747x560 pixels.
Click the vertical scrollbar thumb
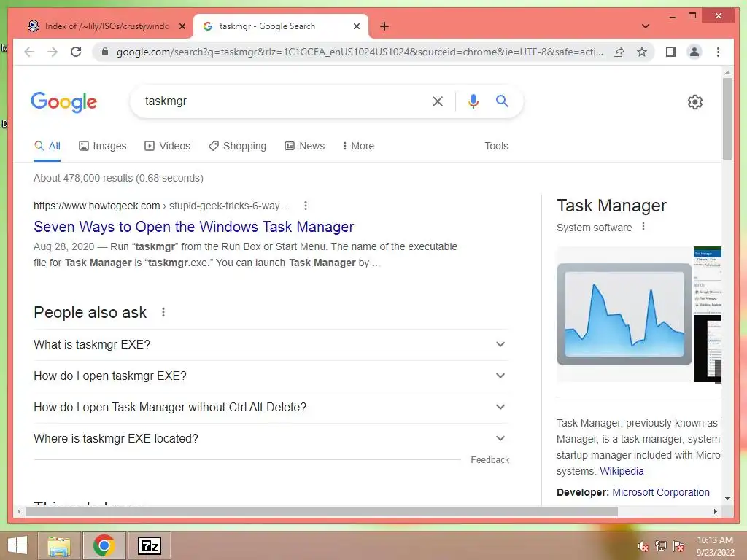coord(727,119)
